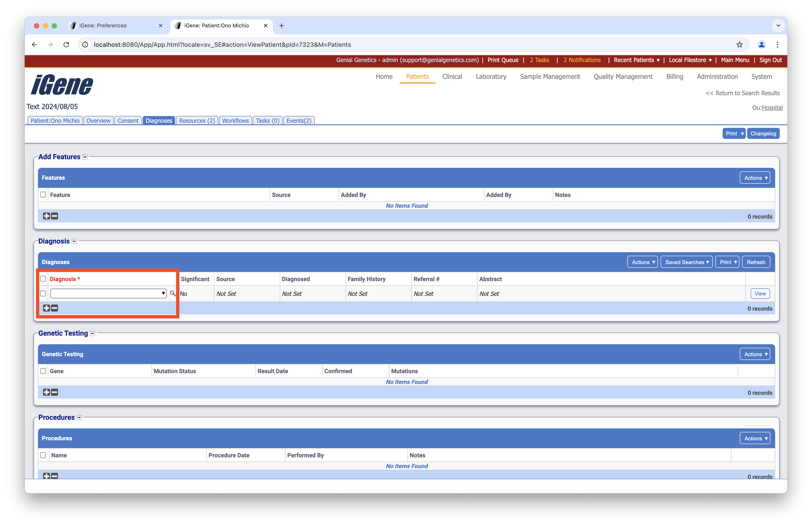Click the iGene logo

(x=62, y=85)
